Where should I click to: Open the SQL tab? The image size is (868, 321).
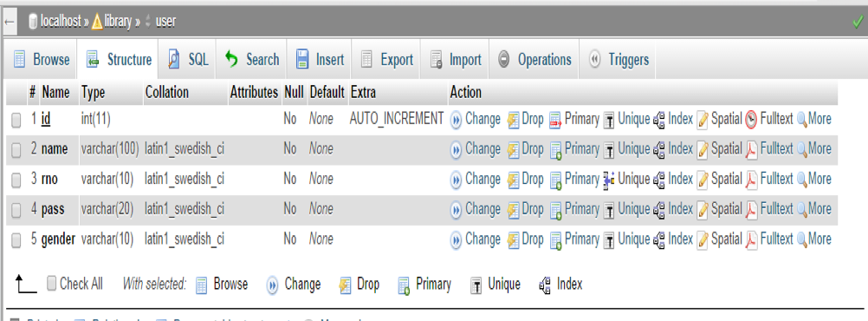tap(188, 59)
